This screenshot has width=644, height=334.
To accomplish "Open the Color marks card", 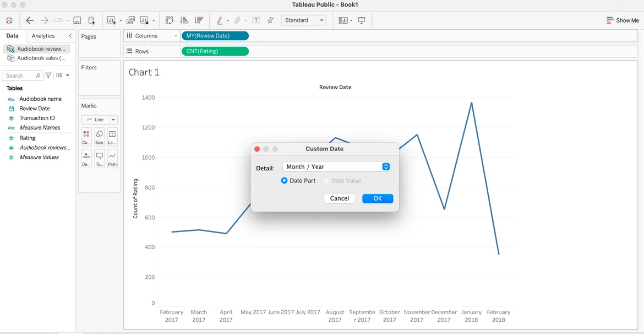I will pos(86,137).
